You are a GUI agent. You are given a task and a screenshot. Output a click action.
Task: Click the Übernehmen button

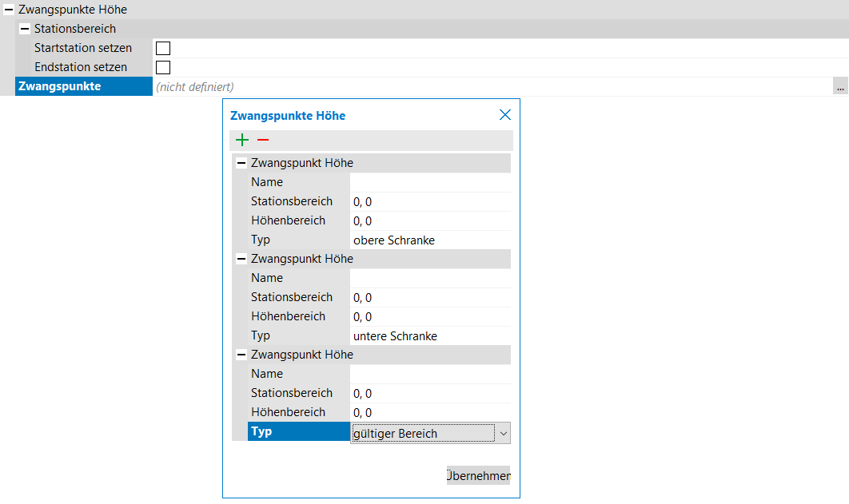(478, 476)
